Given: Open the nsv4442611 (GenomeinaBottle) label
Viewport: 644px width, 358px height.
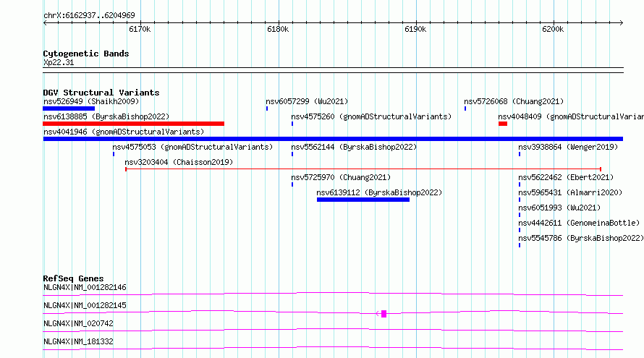Looking at the screenshot, I should (579, 223).
